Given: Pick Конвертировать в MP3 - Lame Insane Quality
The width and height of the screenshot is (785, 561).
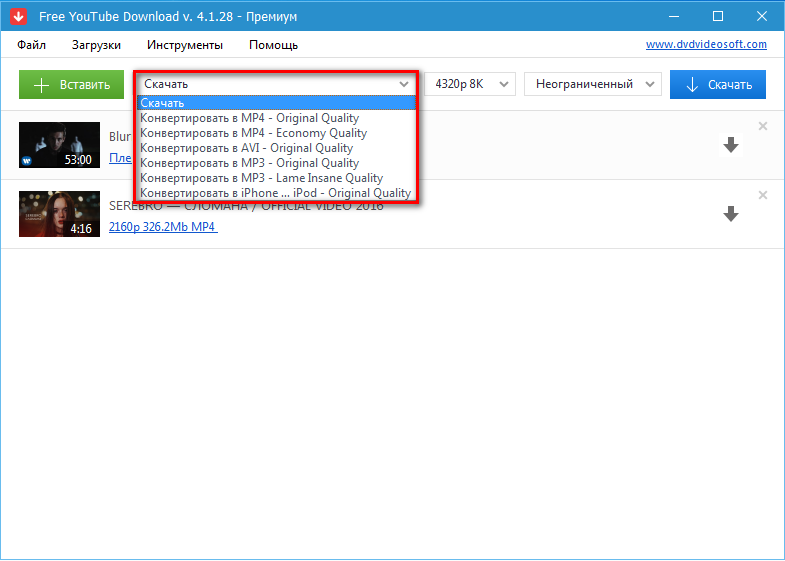Looking at the screenshot, I should click(261, 178).
